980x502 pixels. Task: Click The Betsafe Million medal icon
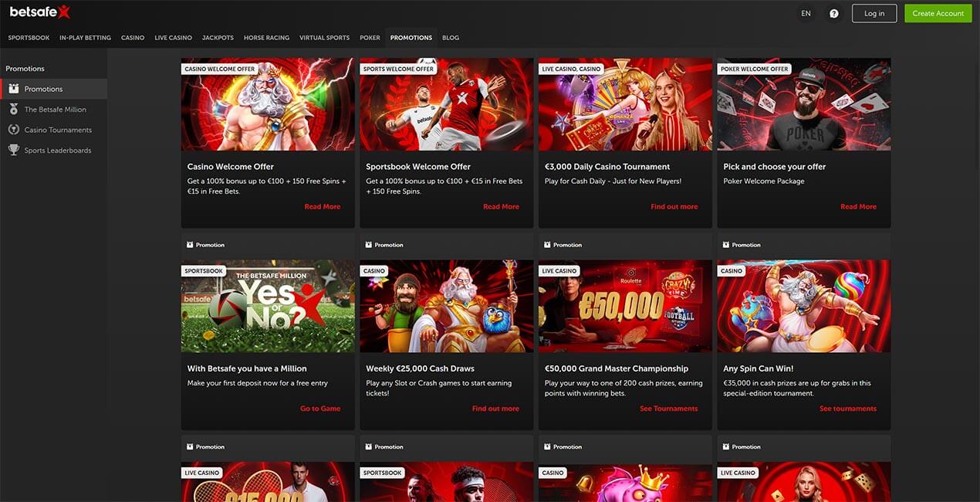[x=14, y=110]
